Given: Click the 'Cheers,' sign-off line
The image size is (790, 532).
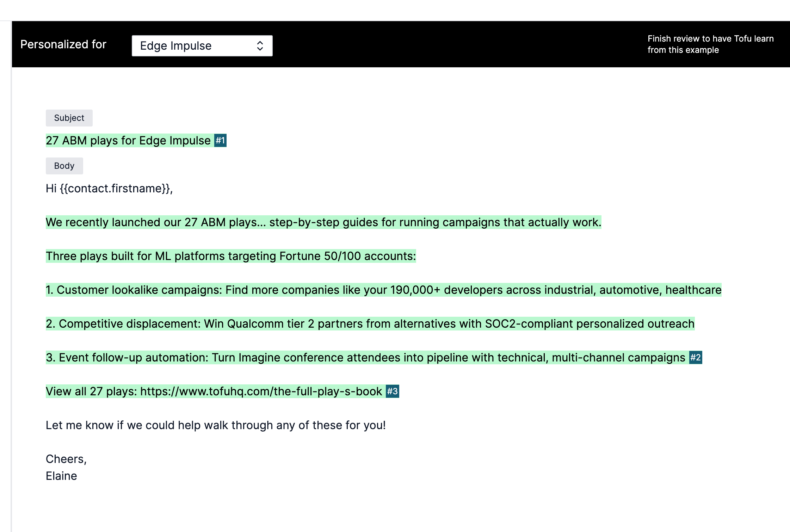Looking at the screenshot, I should [66, 459].
